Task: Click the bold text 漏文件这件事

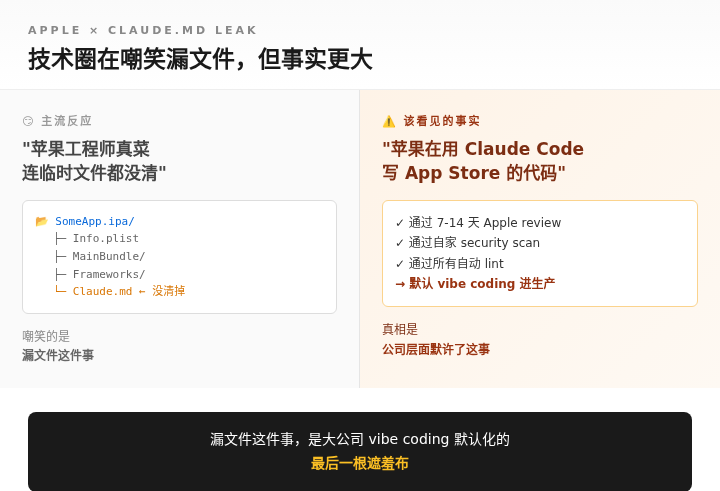Action: (x=58, y=355)
